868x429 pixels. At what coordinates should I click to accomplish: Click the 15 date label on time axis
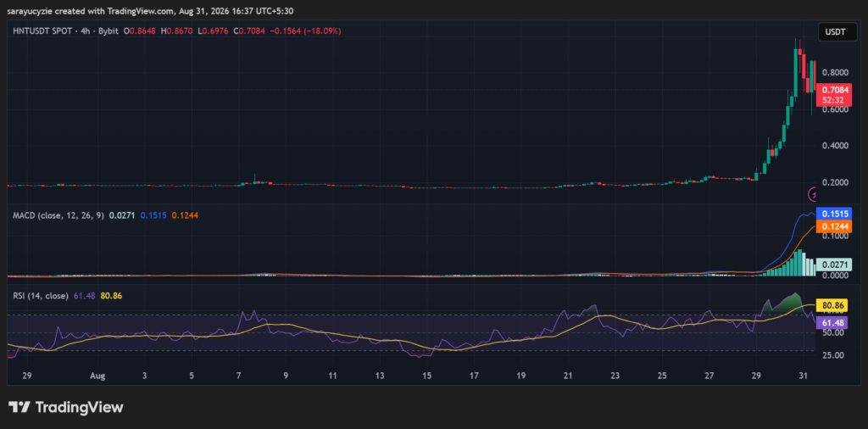pyautogui.click(x=427, y=376)
